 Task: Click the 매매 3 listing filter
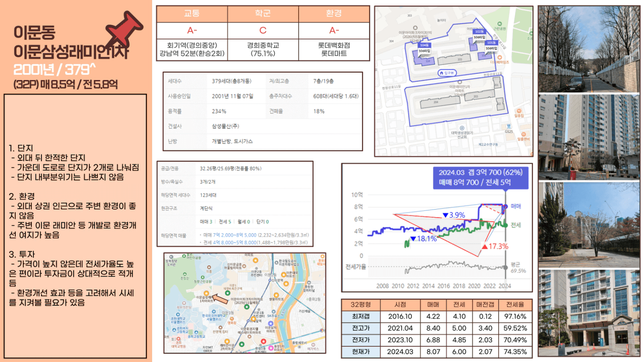206,221
